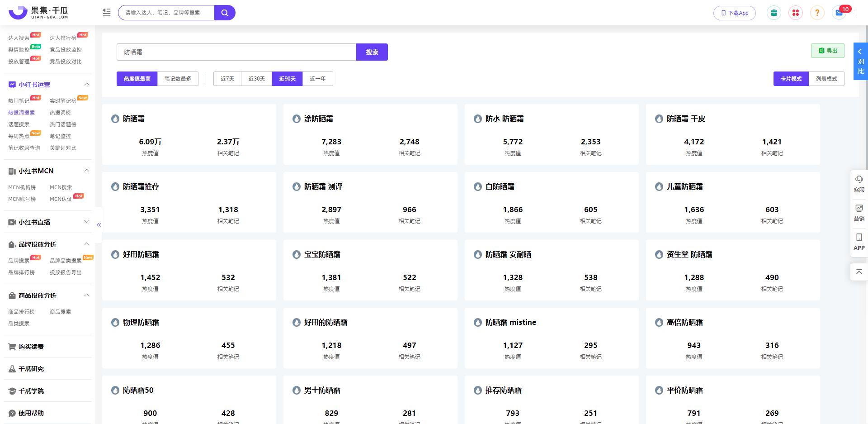This screenshot has height=424, width=868.
Task: Click the orange question mark help icon
Action: (x=817, y=13)
